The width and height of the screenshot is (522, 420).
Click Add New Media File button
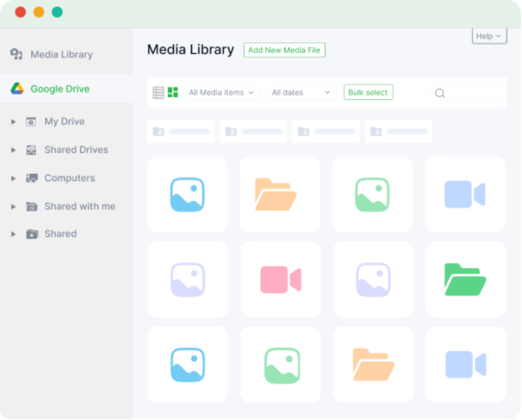pyautogui.click(x=284, y=50)
